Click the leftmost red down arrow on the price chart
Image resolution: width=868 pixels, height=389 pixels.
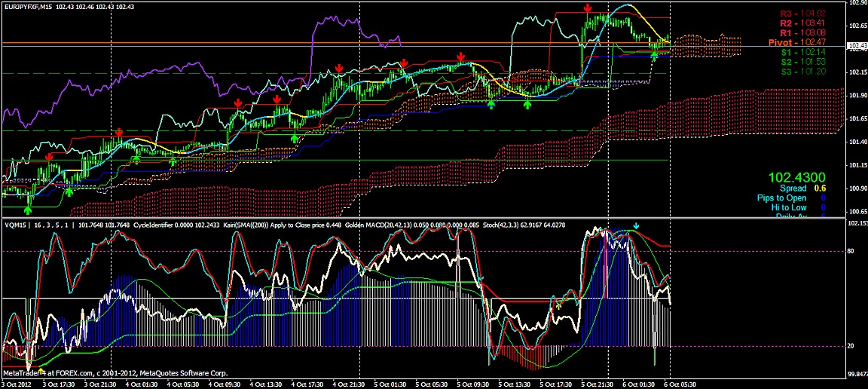coord(49,156)
